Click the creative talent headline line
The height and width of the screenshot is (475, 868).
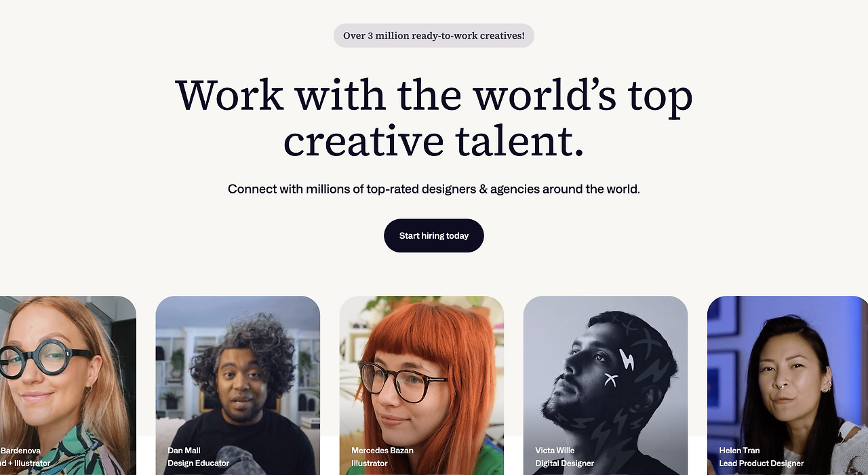click(x=434, y=141)
